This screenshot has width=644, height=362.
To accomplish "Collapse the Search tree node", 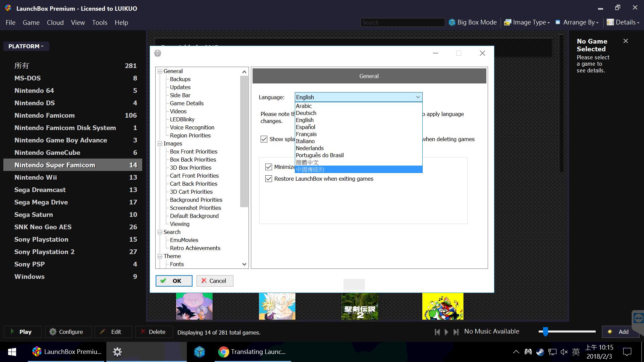I will point(160,232).
